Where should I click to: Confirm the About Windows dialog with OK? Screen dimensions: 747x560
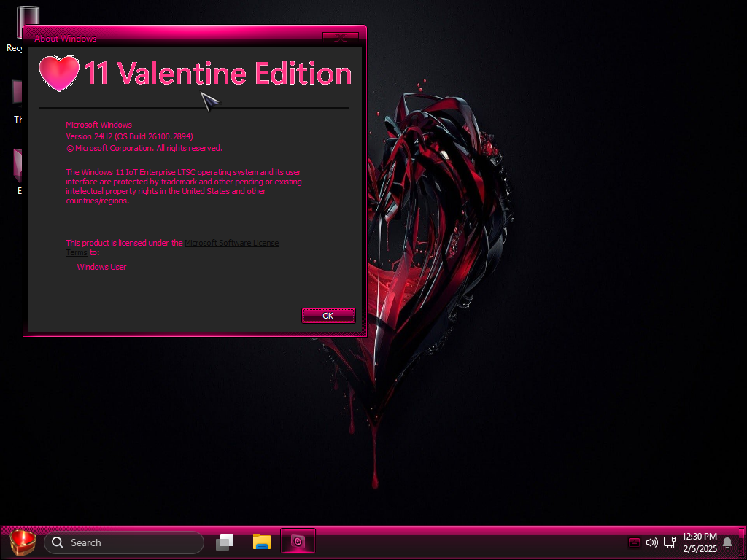tap(328, 316)
